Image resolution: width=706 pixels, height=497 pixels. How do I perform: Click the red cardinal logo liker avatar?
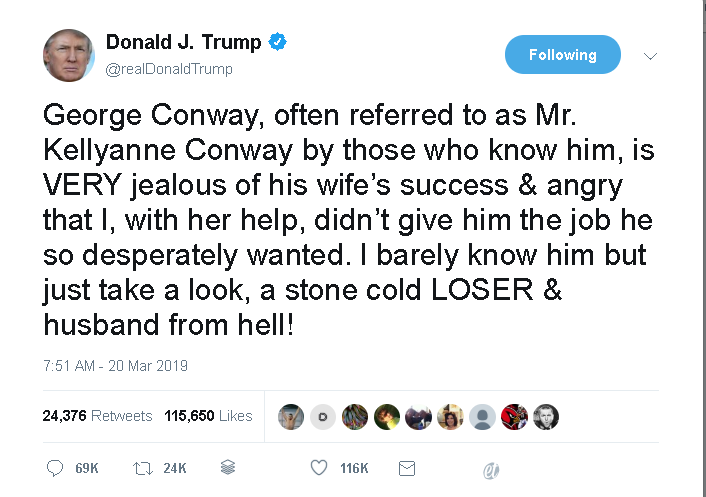point(515,417)
